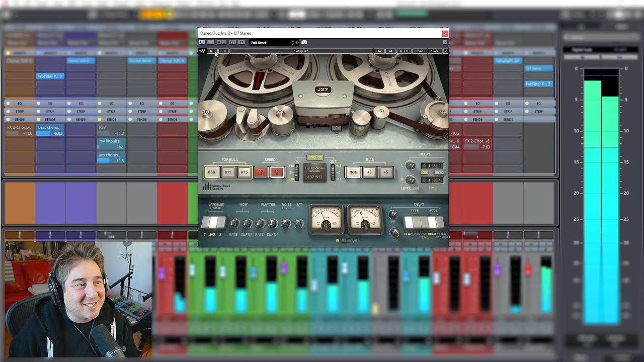Load next preset with right arrow

click(391, 51)
